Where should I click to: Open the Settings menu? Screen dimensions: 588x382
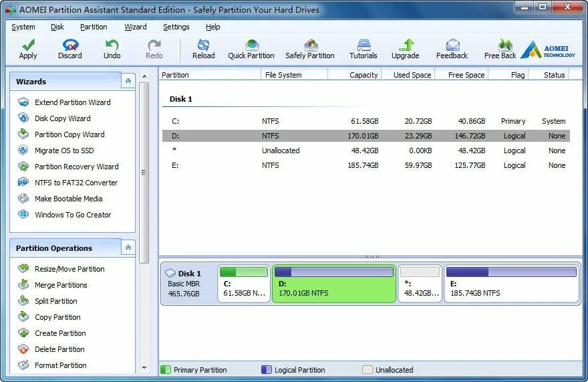(176, 27)
